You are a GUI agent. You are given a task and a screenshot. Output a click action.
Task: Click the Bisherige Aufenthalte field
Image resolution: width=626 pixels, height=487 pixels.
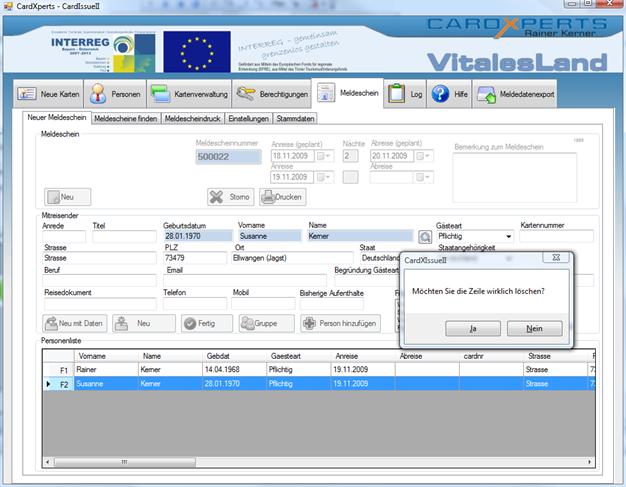(x=332, y=304)
